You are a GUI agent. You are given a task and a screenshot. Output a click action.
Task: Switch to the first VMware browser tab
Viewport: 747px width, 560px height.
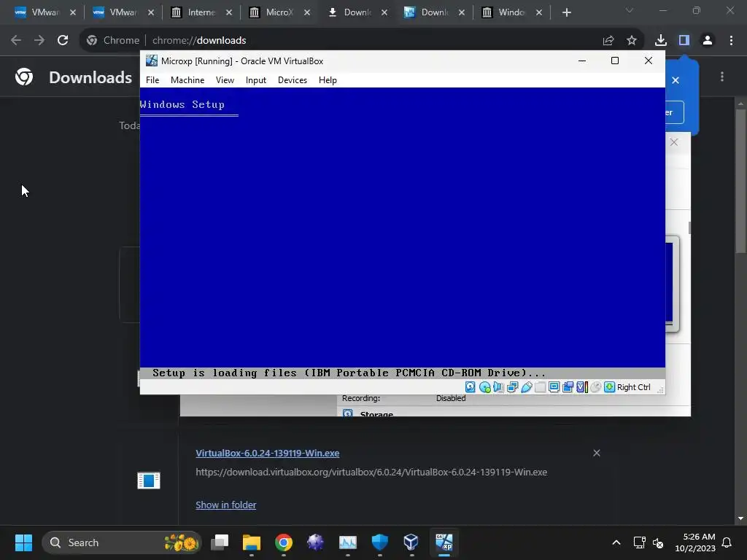(43, 12)
